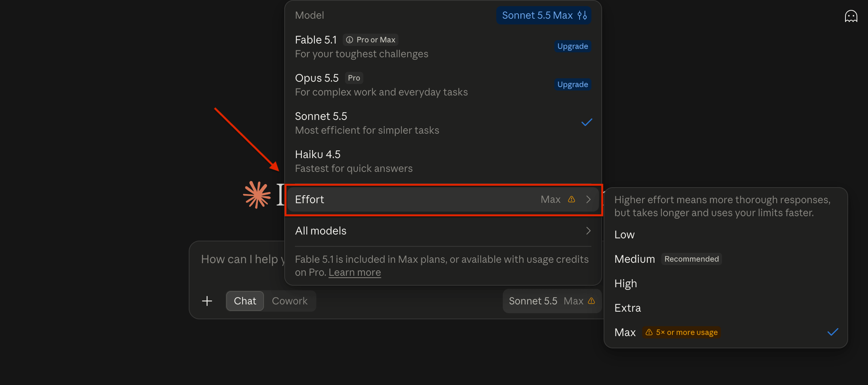The width and height of the screenshot is (868, 385).
Task: Click the Pro or Max badge
Action: pyautogui.click(x=371, y=40)
